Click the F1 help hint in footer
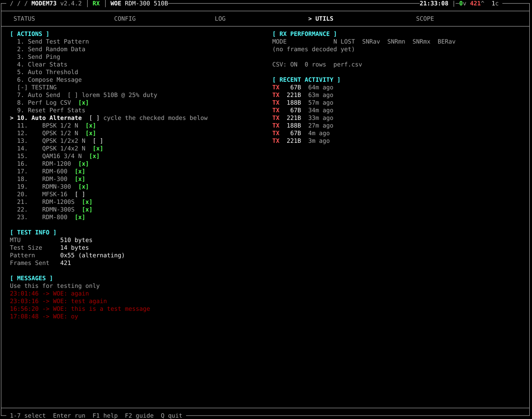 (105, 415)
